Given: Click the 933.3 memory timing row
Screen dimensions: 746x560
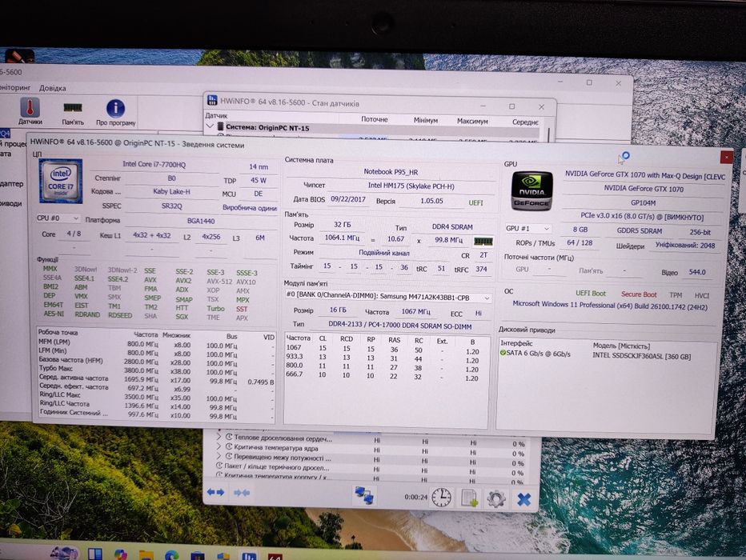Looking at the screenshot, I should coord(387,358).
